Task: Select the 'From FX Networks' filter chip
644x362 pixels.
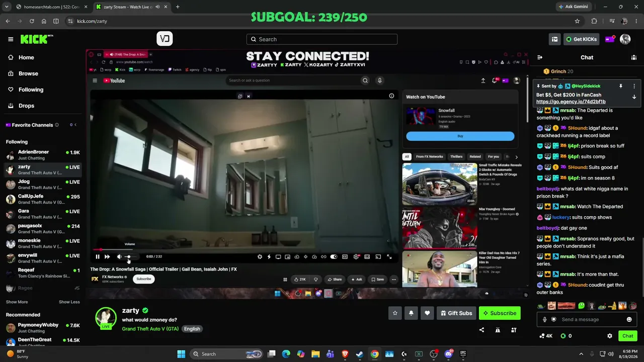Action: click(x=429, y=157)
